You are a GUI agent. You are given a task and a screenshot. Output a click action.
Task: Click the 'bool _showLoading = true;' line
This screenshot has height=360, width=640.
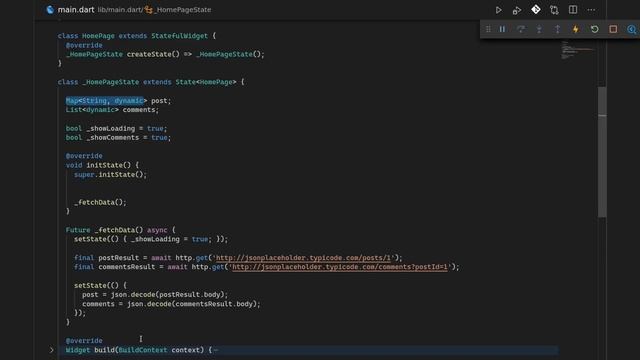(116, 128)
